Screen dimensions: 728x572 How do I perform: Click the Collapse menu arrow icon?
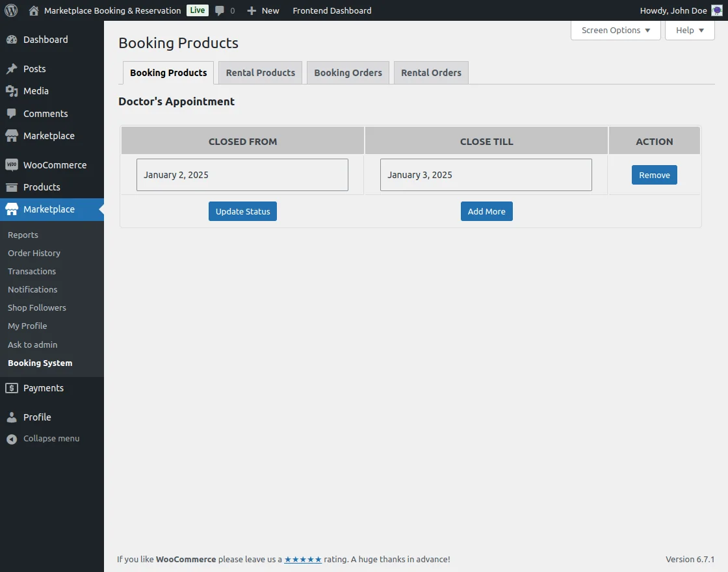(12, 439)
